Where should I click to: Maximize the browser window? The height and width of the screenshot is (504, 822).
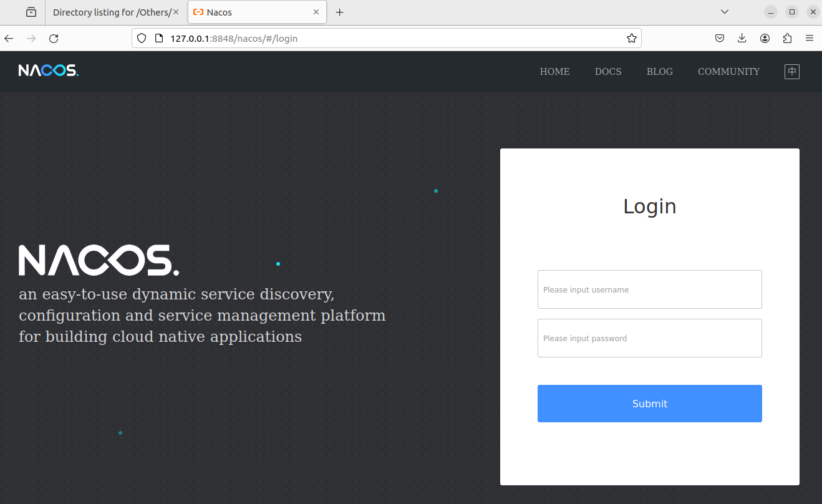click(x=792, y=12)
